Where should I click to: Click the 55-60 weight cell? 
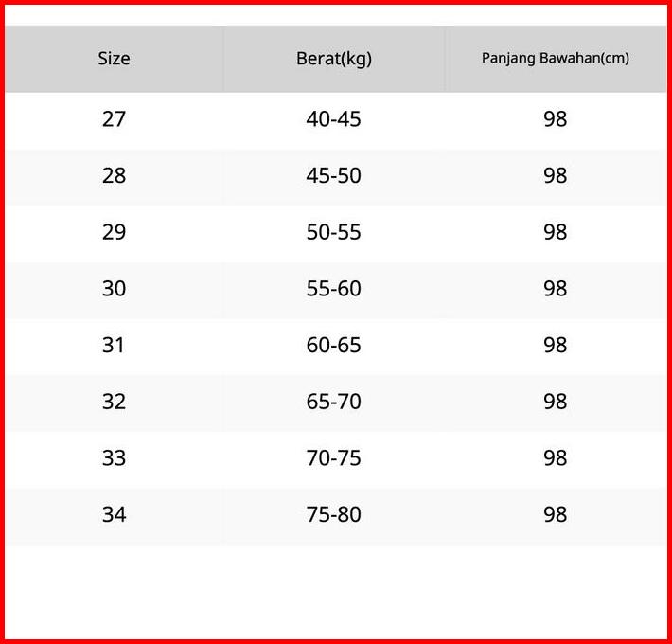click(334, 289)
